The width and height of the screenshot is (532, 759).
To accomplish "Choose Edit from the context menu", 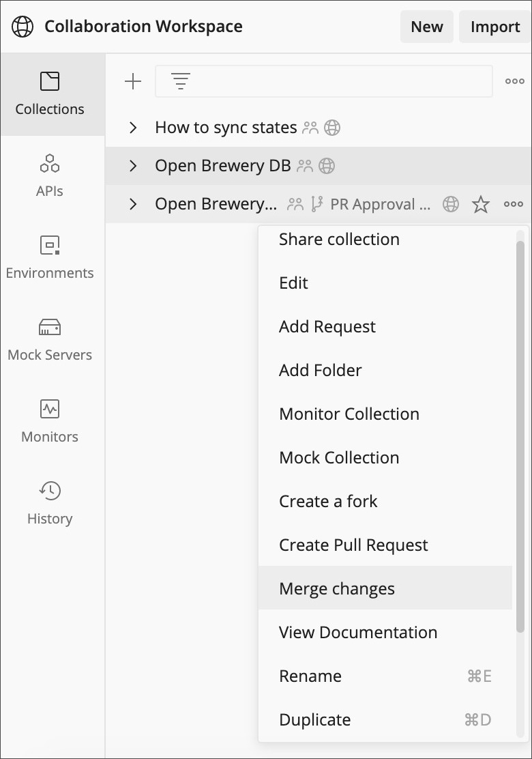I will (385, 283).
